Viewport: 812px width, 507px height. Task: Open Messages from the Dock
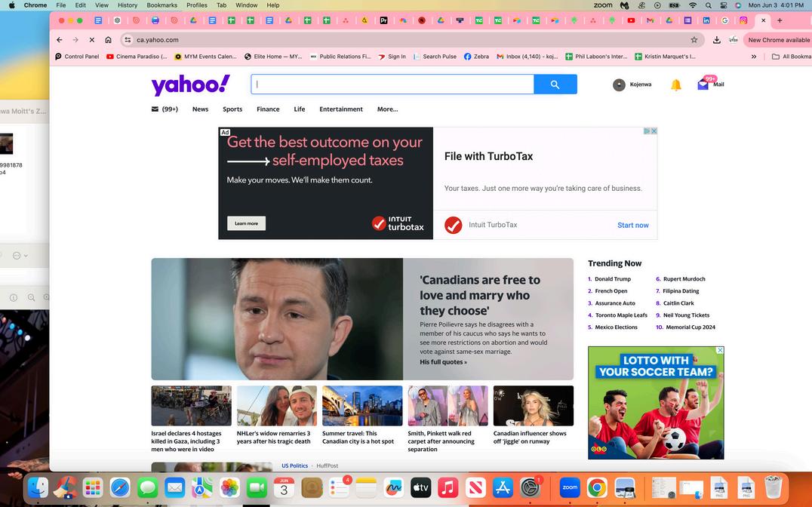(148, 488)
